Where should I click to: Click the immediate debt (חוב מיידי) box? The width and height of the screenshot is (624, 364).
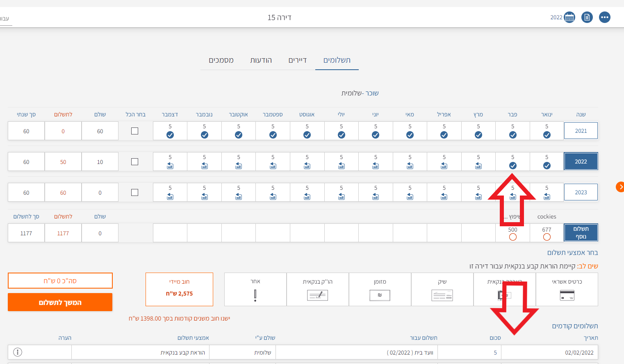coord(179,289)
